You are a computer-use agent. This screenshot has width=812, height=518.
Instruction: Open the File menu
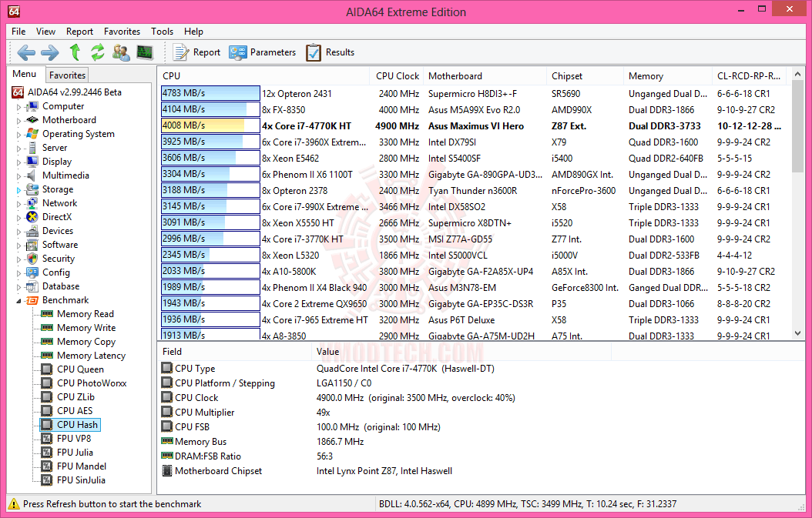(x=18, y=31)
